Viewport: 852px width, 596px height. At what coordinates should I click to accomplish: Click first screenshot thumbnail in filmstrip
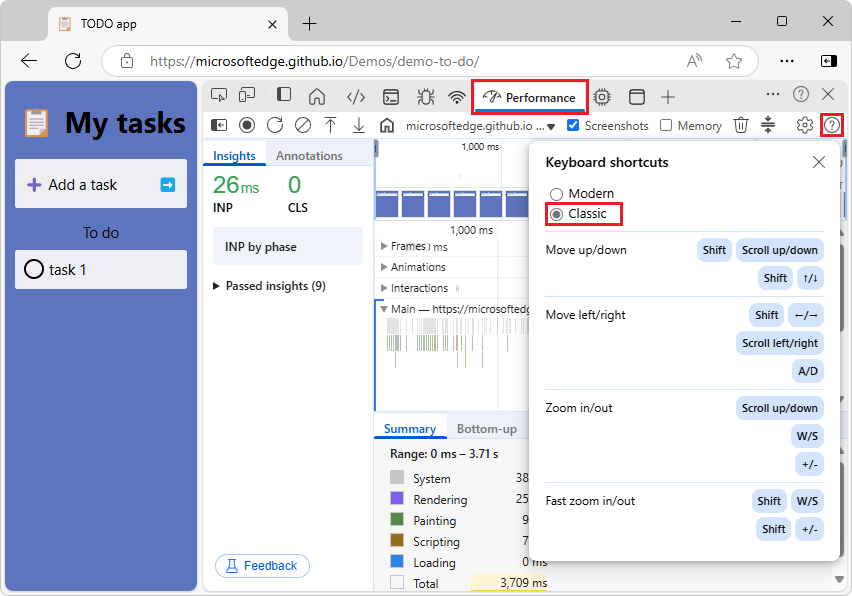coord(387,204)
